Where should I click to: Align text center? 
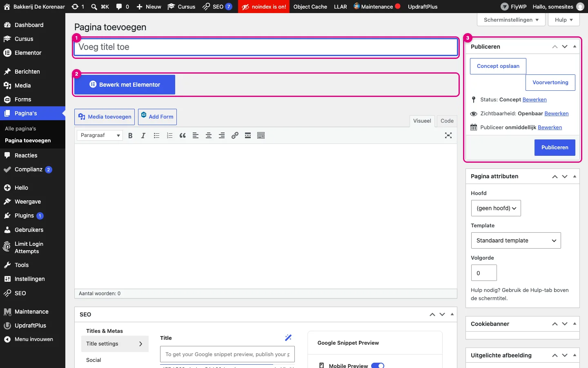pyautogui.click(x=209, y=136)
